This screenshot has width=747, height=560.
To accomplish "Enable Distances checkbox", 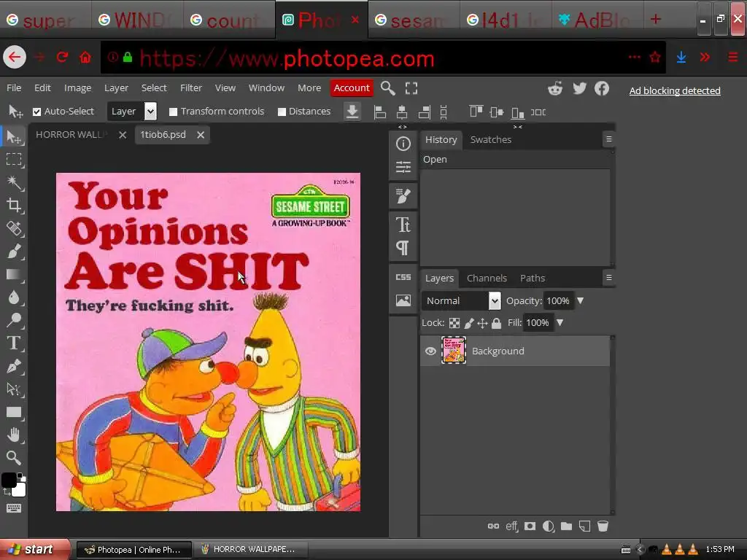I will point(282,112).
